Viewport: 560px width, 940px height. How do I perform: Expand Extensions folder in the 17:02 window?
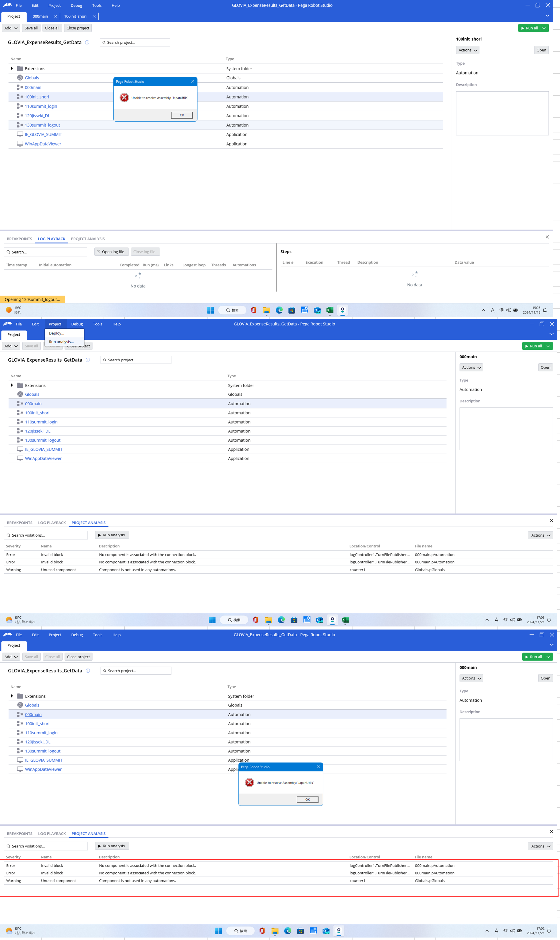coord(12,696)
